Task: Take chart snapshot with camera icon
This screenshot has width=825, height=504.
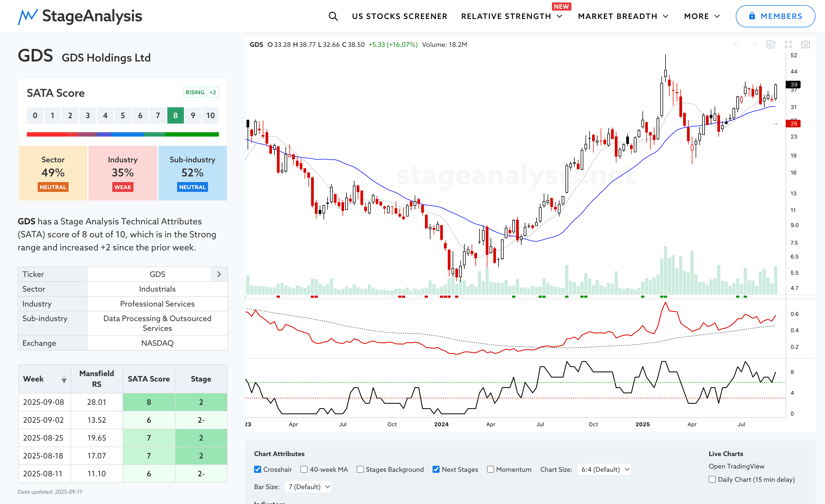Action: 805,44
